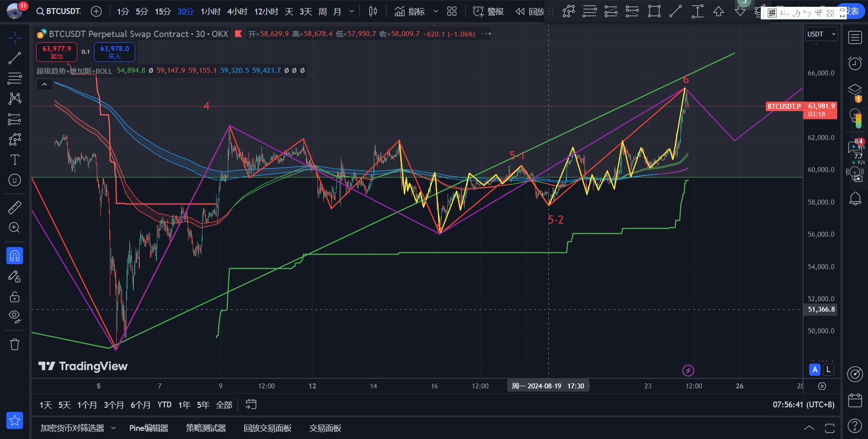The width and height of the screenshot is (868, 439).
Task: Open the calendar panel icon
Action: (x=855, y=400)
